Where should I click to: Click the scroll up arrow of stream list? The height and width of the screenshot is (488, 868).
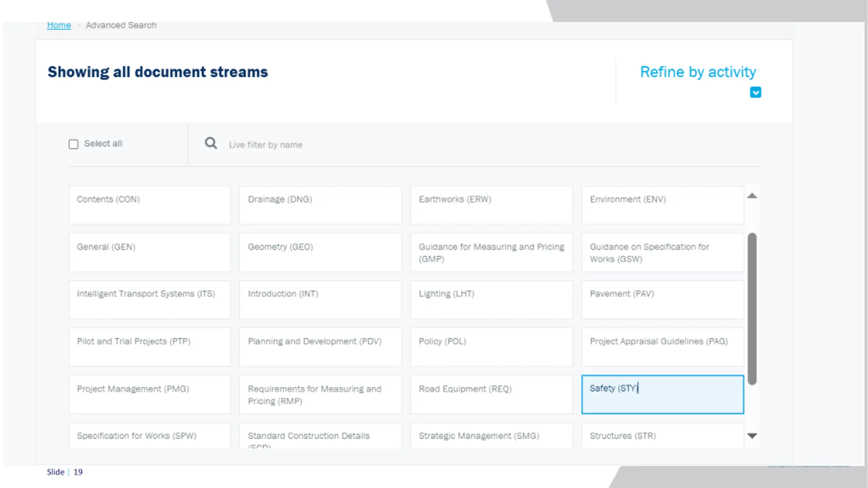(x=752, y=196)
